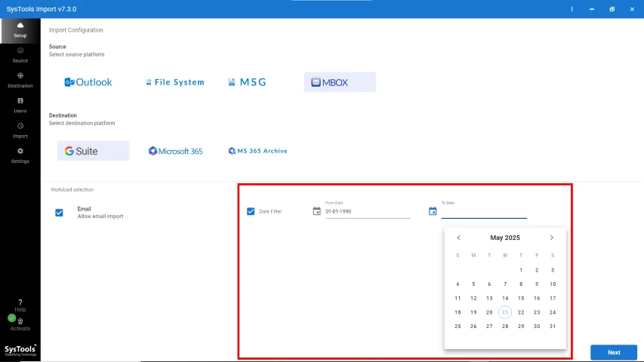Image resolution: width=644 pixels, height=362 pixels.
Task: Click Activate license icon
Action: click(x=20, y=324)
